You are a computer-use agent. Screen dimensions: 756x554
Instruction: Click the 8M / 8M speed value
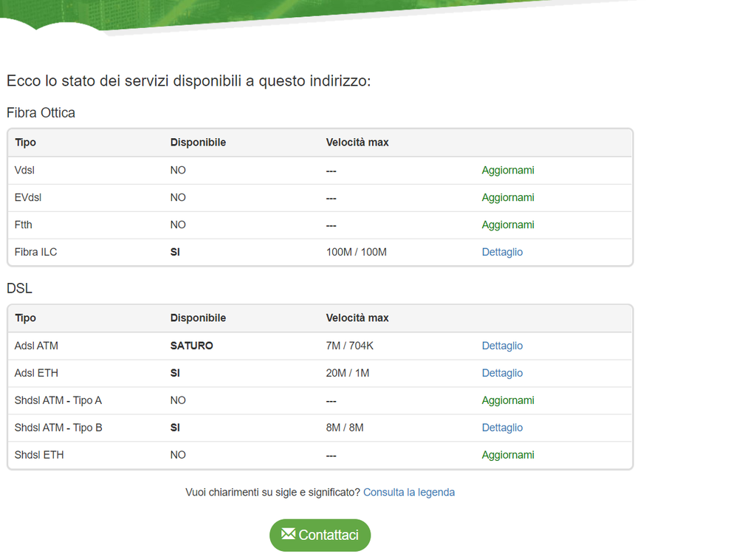tap(345, 428)
